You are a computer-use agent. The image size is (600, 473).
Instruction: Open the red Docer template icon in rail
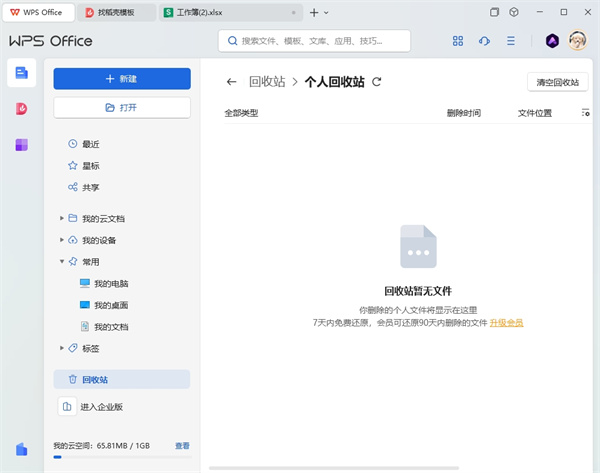pos(21,109)
